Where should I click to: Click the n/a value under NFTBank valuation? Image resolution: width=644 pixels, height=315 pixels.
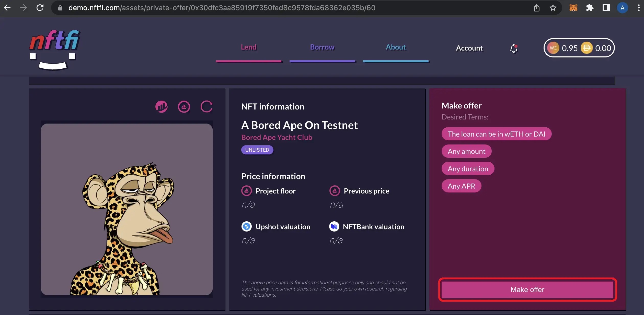(x=336, y=240)
